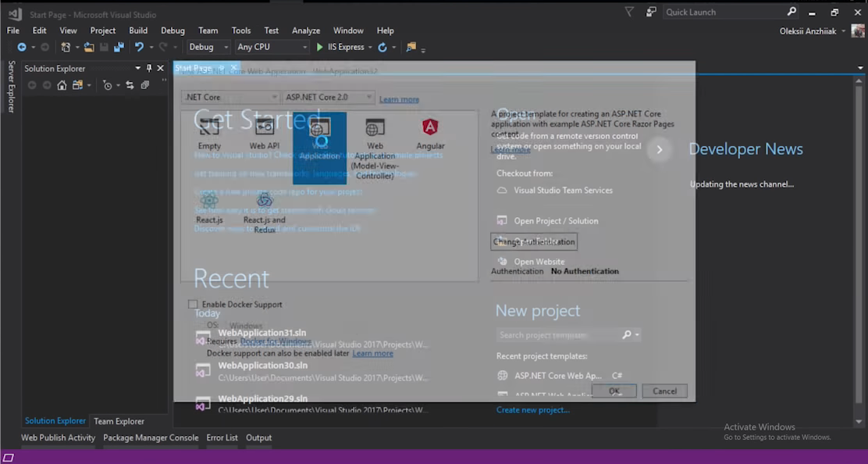Expand the IIS Express run target arrow
This screenshot has height=464, width=868.
(370, 48)
